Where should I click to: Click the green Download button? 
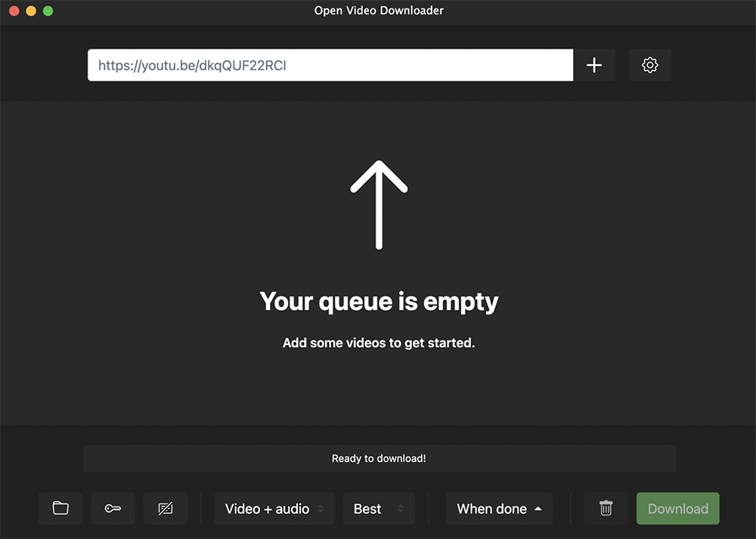coord(678,508)
